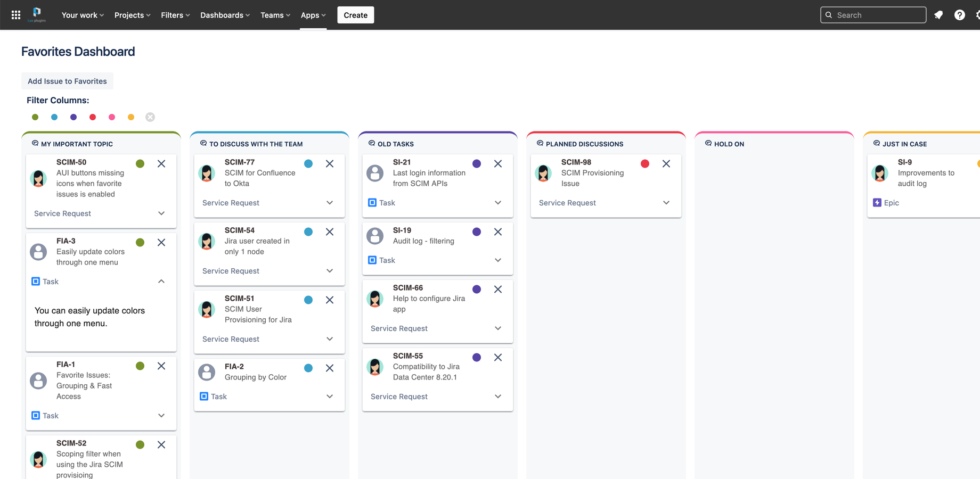Remove SCIM-51 from favorites
The image size is (980, 479).
pyautogui.click(x=330, y=300)
